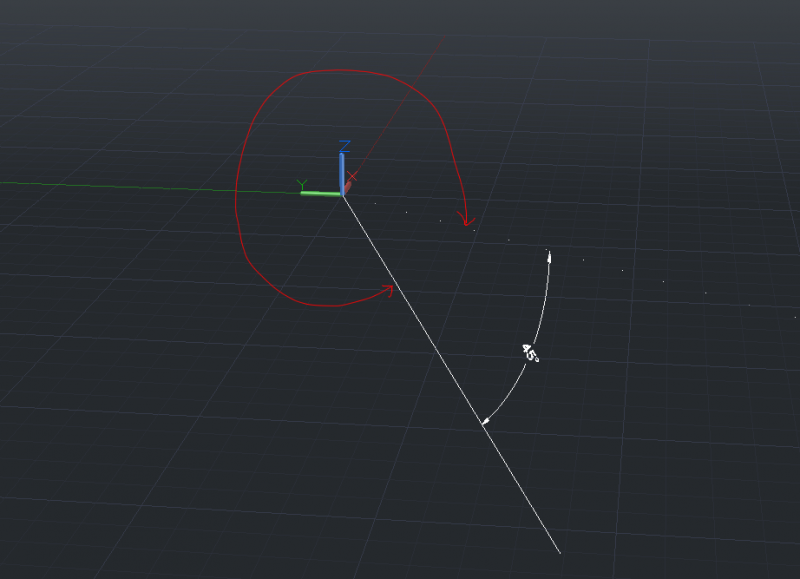Click the lower red rotation arrowhead
Viewport: 800px width, 579px height.
point(390,290)
